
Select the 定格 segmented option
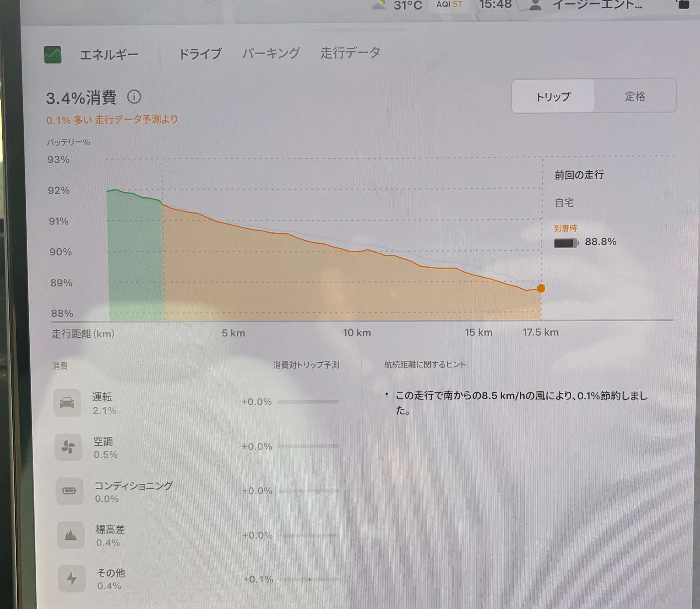pos(635,96)
